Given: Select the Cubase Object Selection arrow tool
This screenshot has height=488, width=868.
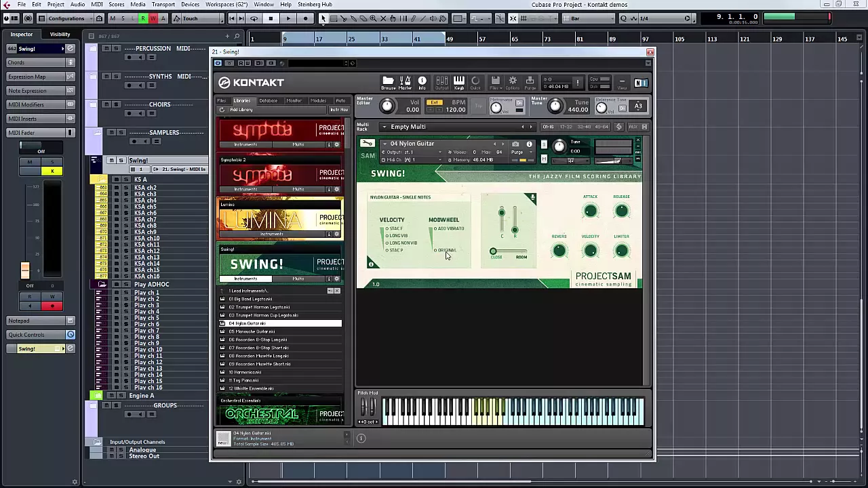Looking at the screenshot, I should click(323, 18).
